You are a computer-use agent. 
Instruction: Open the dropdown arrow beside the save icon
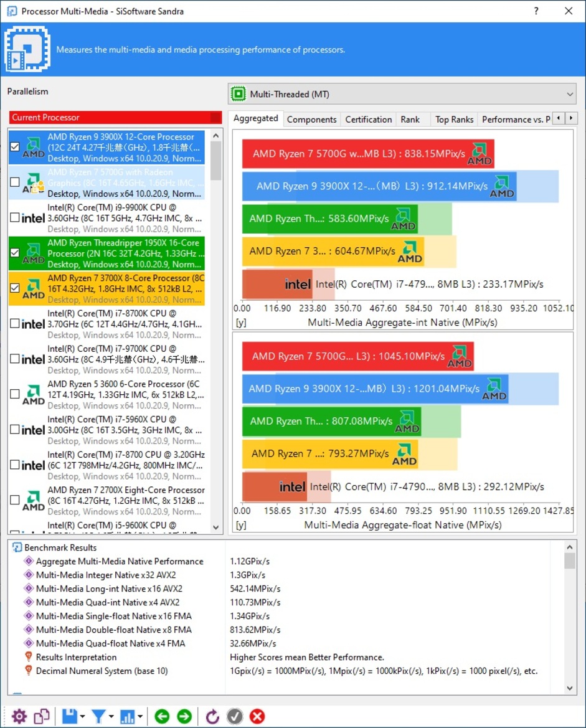pyautogui.click(x=83, y=717)
